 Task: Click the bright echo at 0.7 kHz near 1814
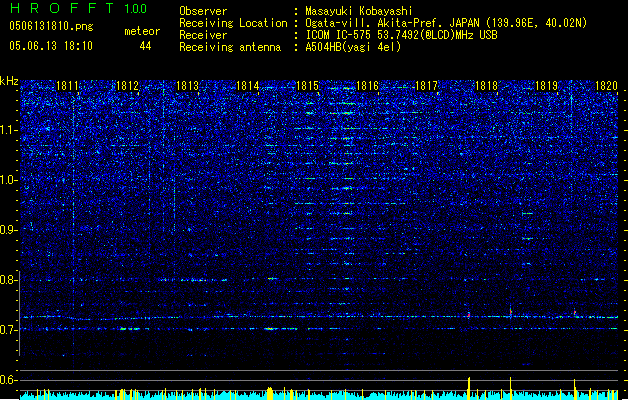272,329
